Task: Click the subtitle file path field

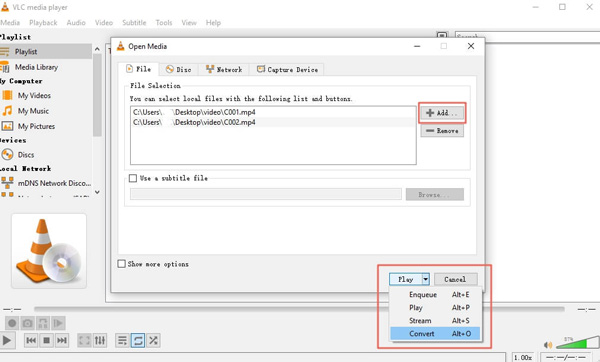Action: pos(266,194)
